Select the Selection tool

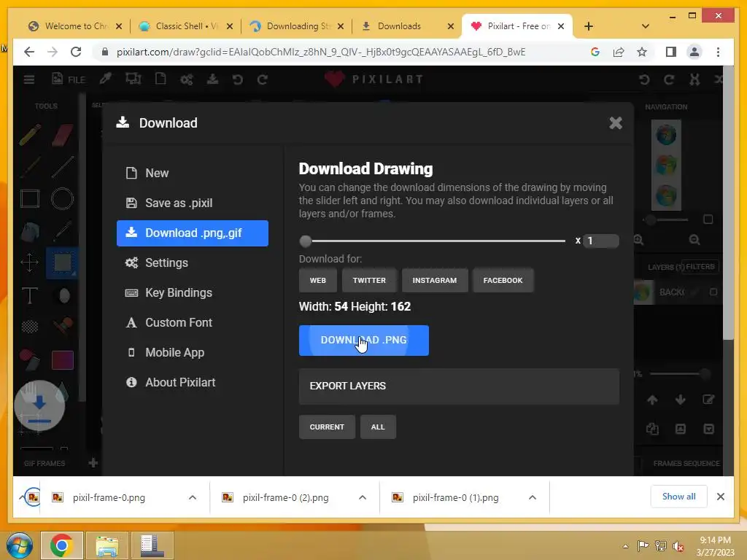click(x=63, y=262)
